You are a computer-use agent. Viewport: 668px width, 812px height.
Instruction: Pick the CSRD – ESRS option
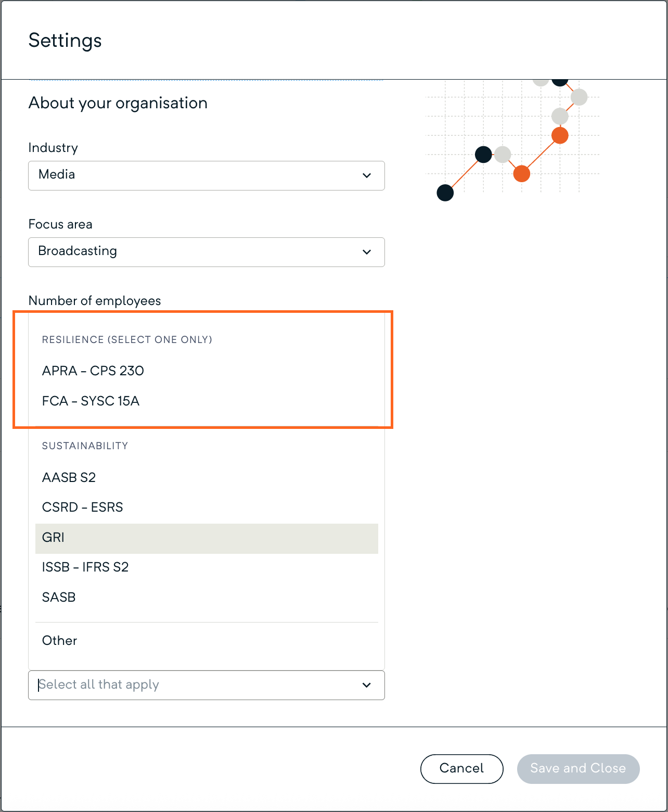82,507
